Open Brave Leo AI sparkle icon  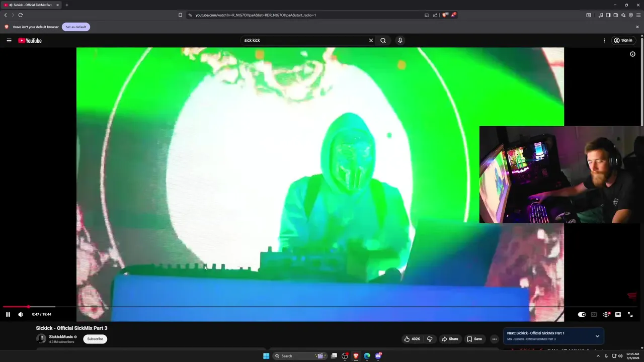pos(623,15)
